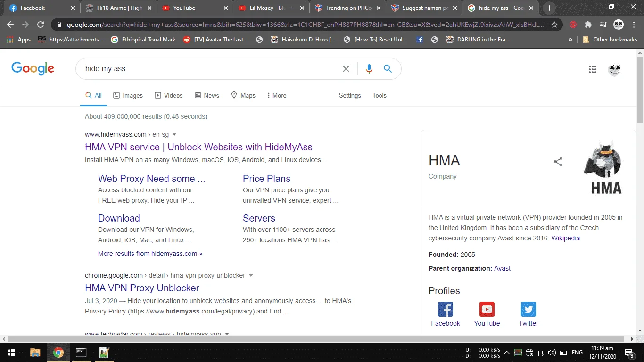Open notification center icon

[629, 352]
